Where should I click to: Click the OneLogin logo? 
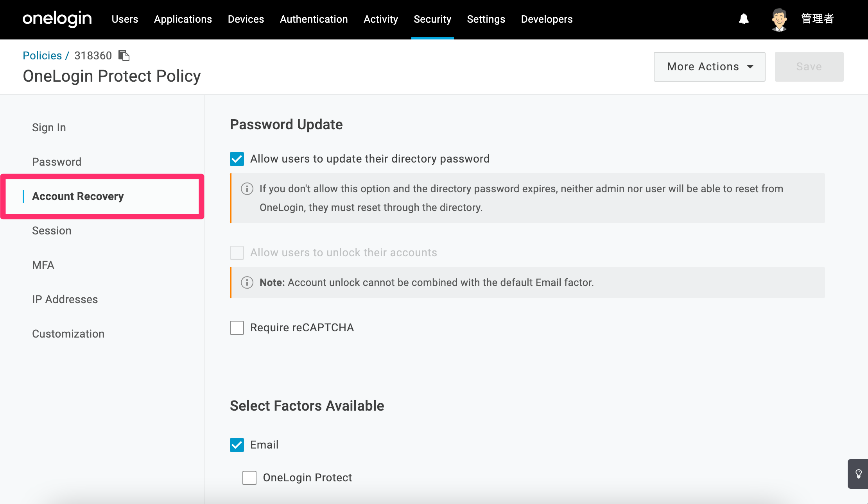[x=57, y=19]
